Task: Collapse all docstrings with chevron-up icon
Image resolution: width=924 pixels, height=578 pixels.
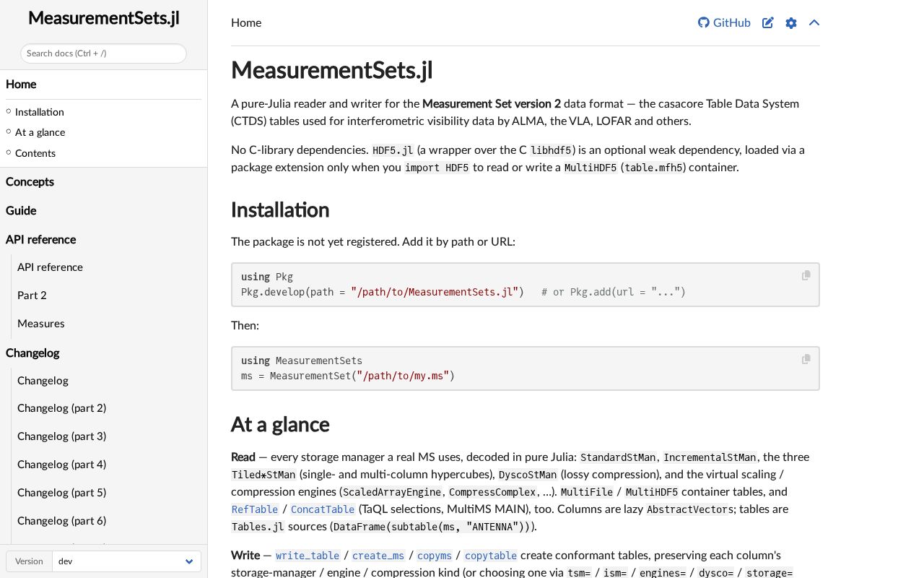Action: [x=814, y=22]
